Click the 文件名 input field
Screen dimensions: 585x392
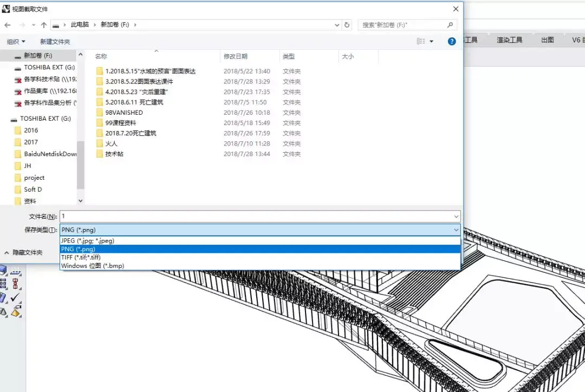(260, 217)
